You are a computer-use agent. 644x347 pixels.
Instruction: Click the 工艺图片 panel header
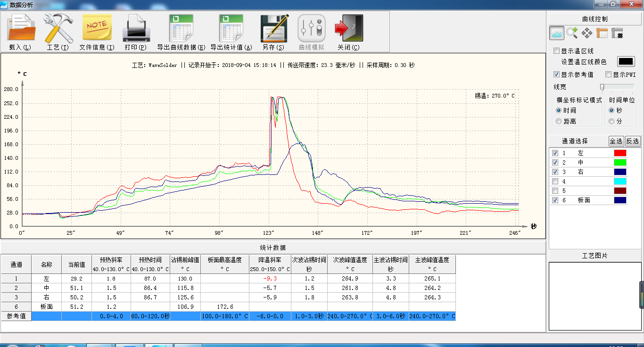[x=595, y=256]
